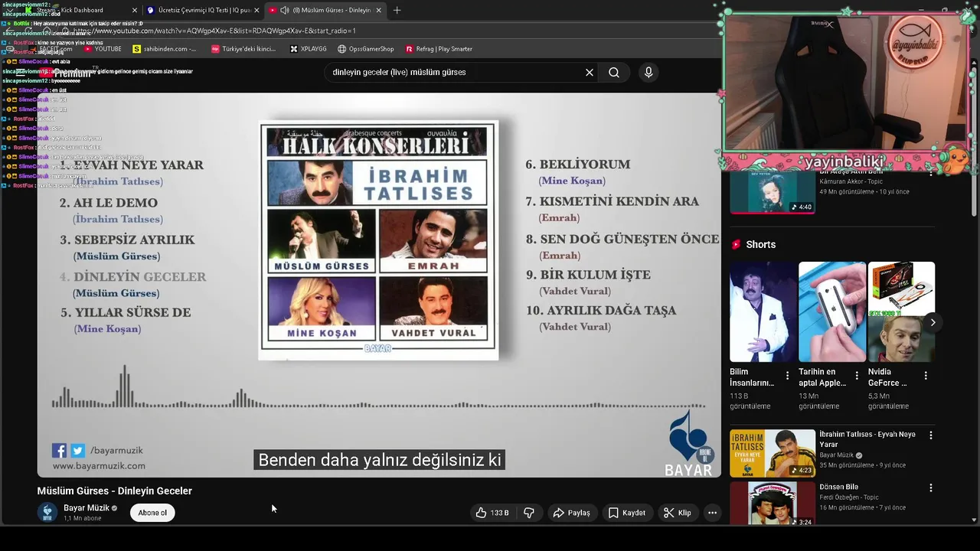This screenshot has height=551, width=980.
Task: Open the sahibinden.com bookmark
Action: click(x=165, y=49)
